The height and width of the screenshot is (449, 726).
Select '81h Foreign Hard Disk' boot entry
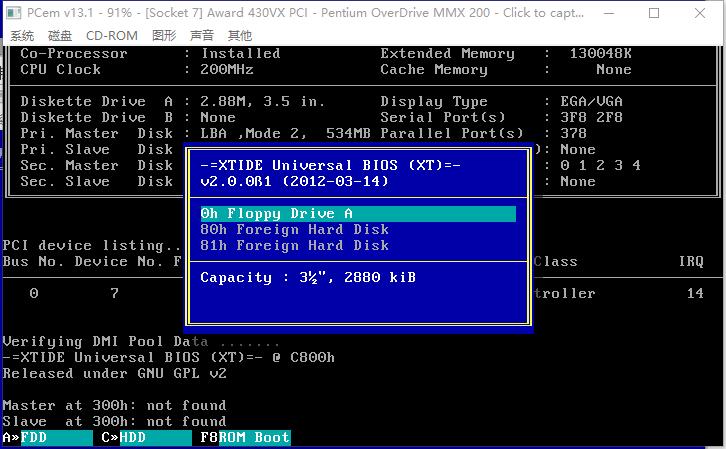pyautogui.click(x=294, y=245)
